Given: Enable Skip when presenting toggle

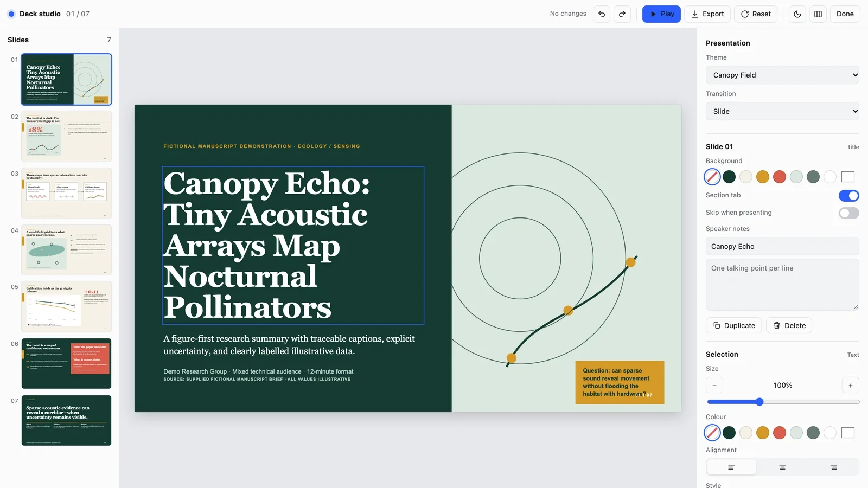Looking at the screenshot, I should (x=849, y=213).
